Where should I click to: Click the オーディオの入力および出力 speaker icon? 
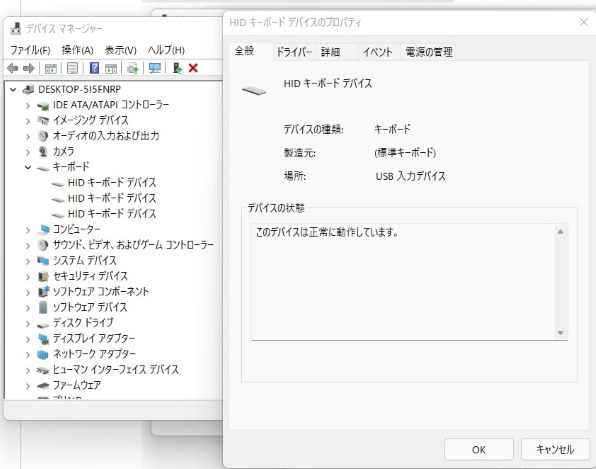pyautogui.click(x=43, y=136)
